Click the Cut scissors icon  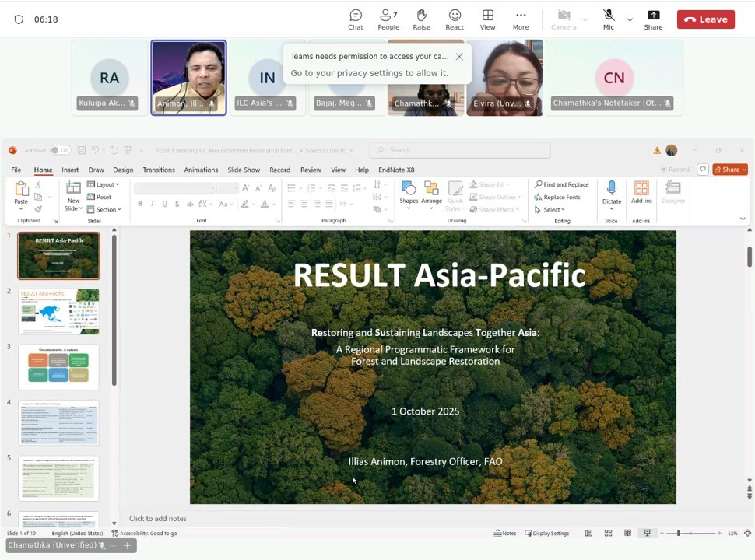tap(38, 185)
